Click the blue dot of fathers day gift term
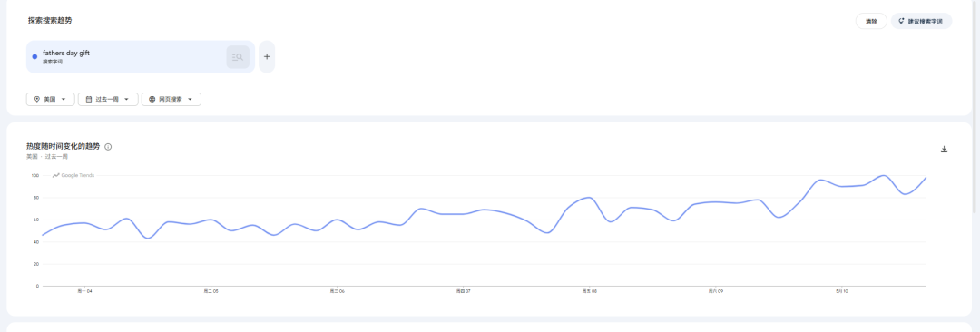 tap(35, 57)
